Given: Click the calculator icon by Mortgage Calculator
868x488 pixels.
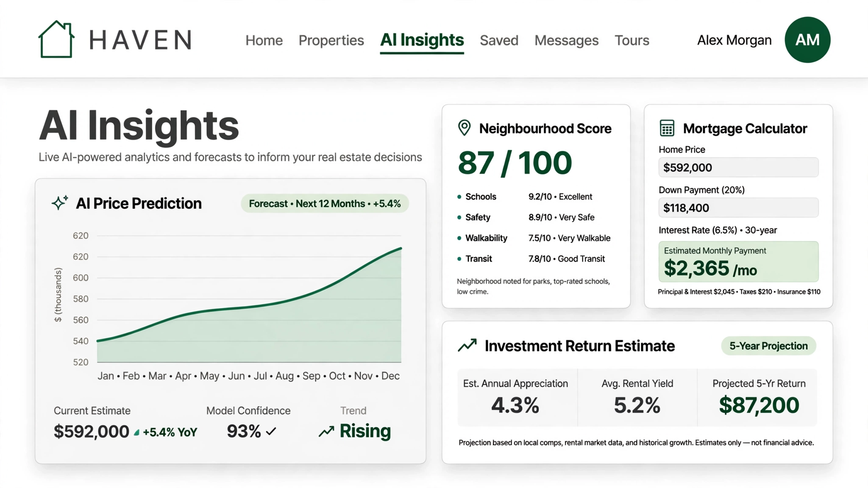Looking at the screenshot, I should click(x=667, y=128).
